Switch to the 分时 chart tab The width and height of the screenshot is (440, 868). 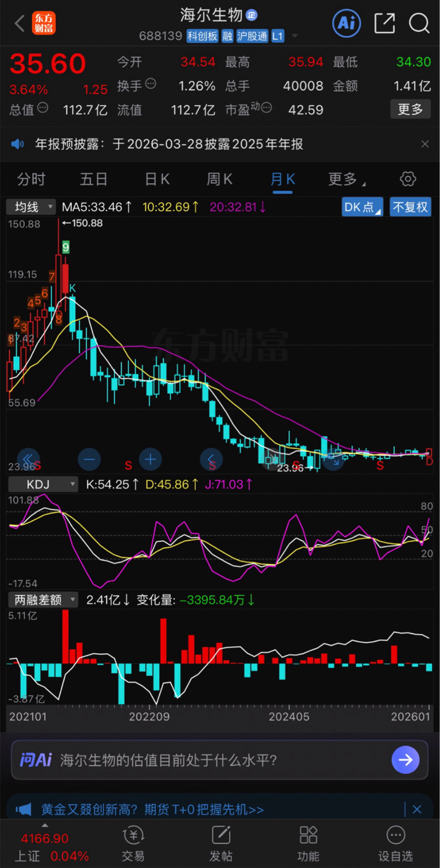[31, 179]
